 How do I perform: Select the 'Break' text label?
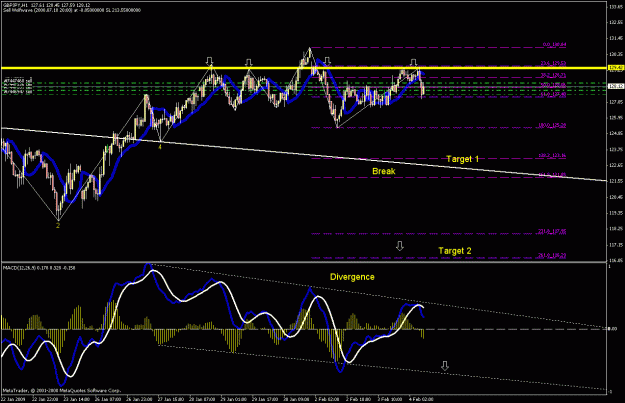(x=383, y=171)
